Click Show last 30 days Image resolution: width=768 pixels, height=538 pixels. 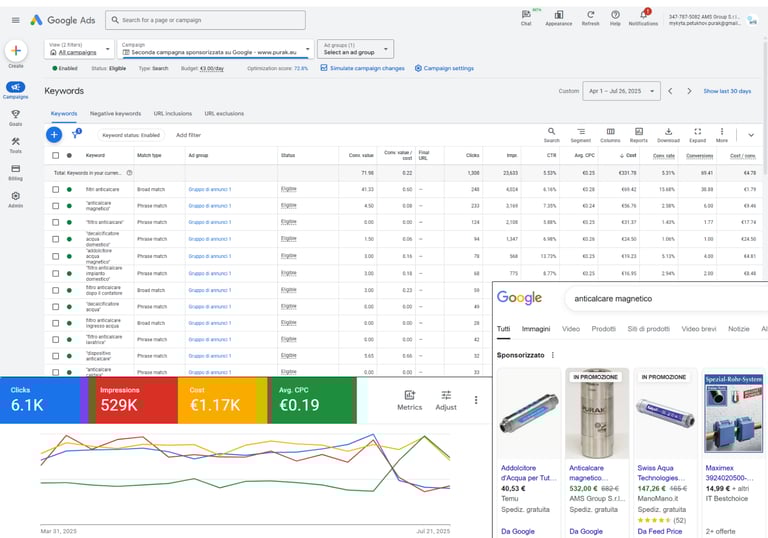point(727,91)
